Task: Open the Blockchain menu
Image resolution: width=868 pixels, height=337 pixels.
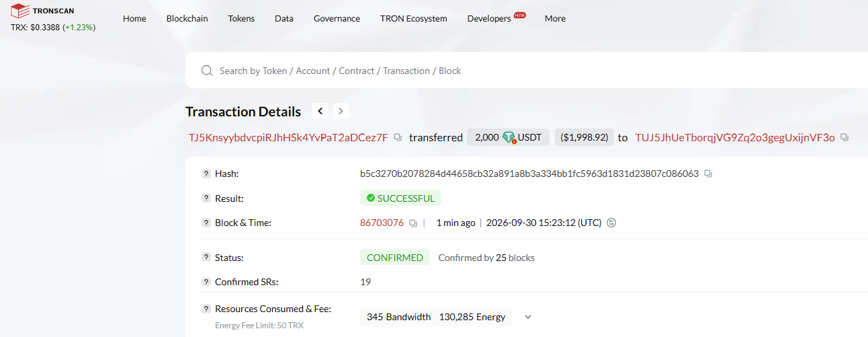Action: [187, 18]
